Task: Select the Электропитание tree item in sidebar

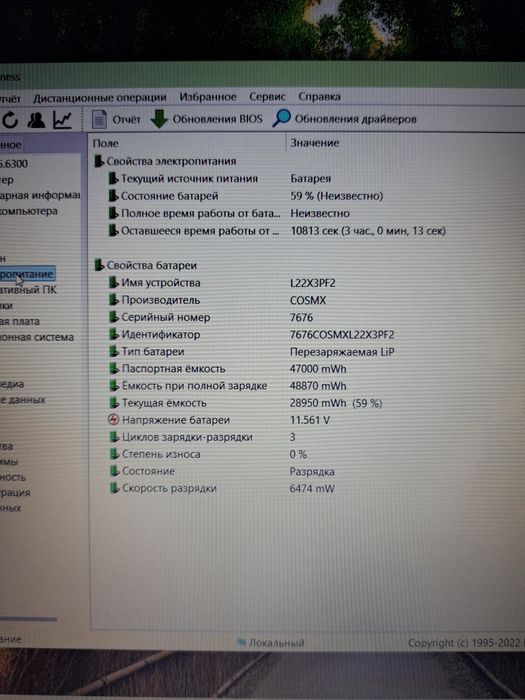Action: tap(27, 274)
